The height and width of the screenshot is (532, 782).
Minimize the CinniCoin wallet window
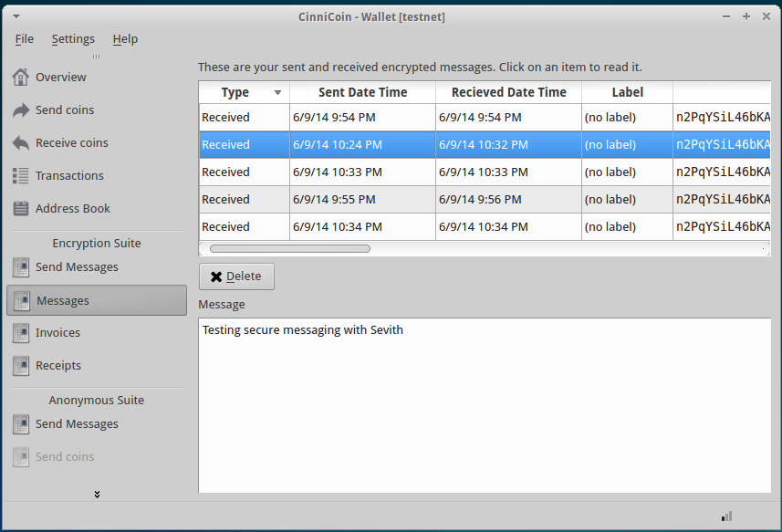pyautogui.click(x=726, y=16)
